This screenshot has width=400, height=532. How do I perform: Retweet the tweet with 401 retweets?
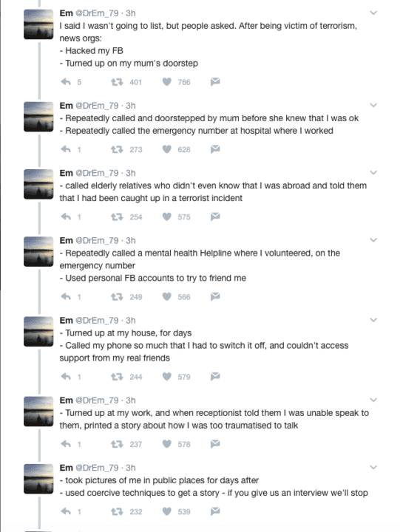pos(117,82)
